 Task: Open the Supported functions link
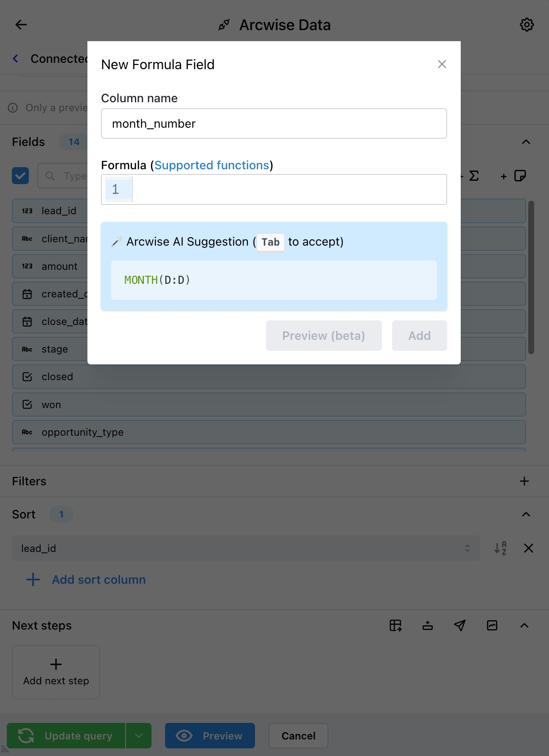(212, 165)
